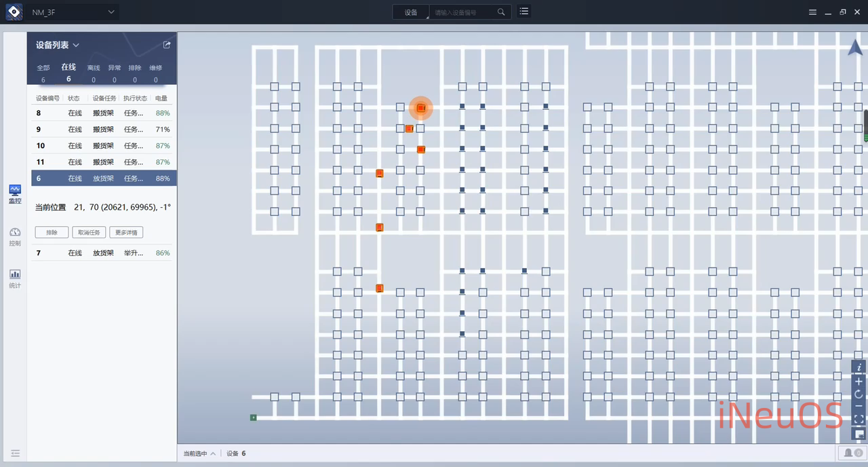Zoom out of the map with minus icon
868x467 pixels.
[x=859, y=407]
